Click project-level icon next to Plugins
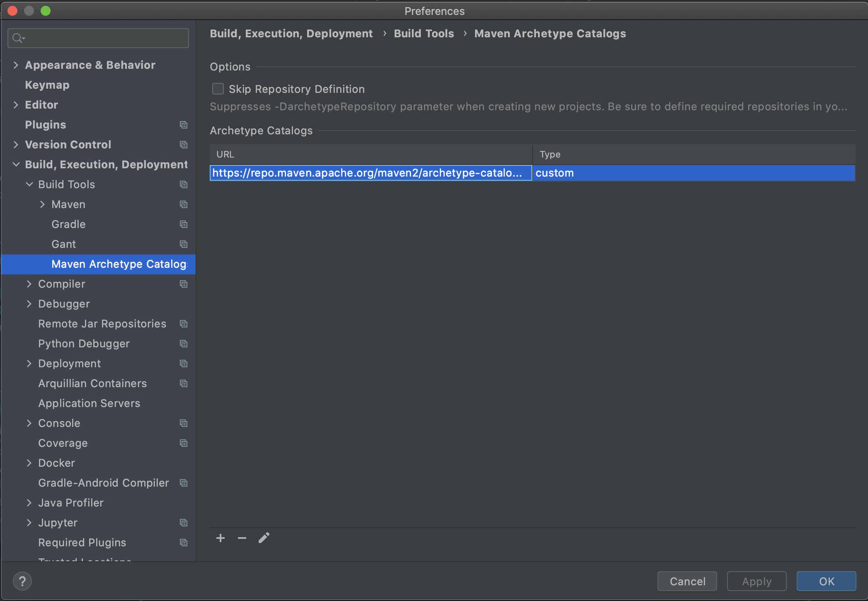The height and width of the screenshot is (601, 868). (184, 125)
